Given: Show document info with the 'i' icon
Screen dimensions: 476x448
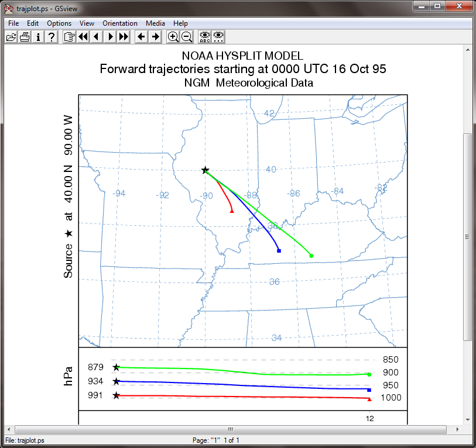Looking at the screenshot, I should 38,37.
